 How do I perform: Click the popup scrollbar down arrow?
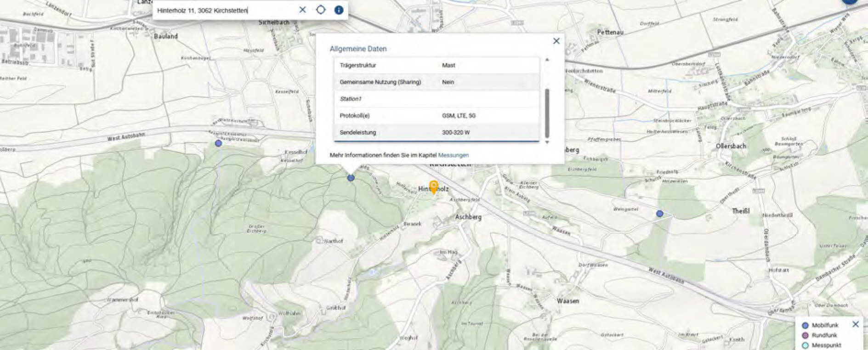547,142
